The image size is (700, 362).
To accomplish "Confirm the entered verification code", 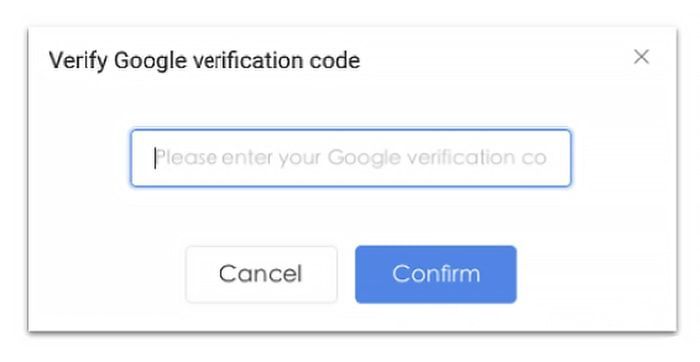I will (x=436, y=274).
